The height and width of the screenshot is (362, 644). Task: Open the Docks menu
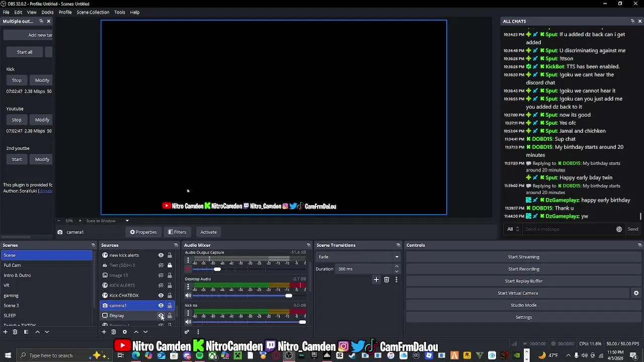coord(47,12)
